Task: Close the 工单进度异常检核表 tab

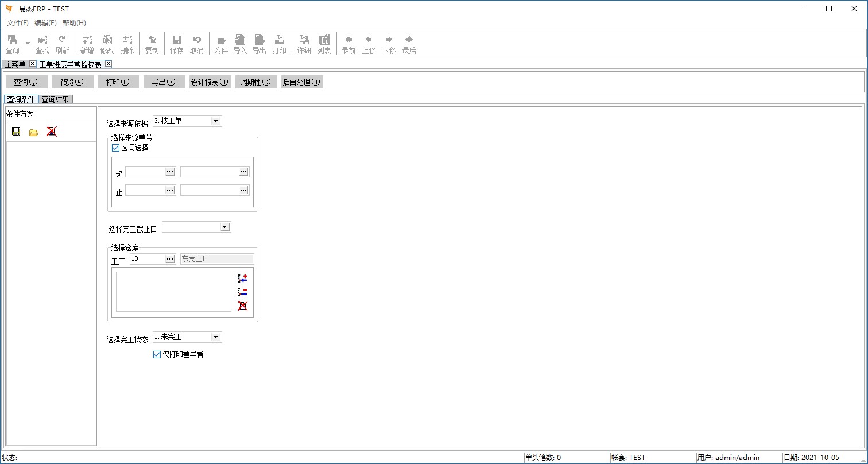Action: [x=108, y=64]
